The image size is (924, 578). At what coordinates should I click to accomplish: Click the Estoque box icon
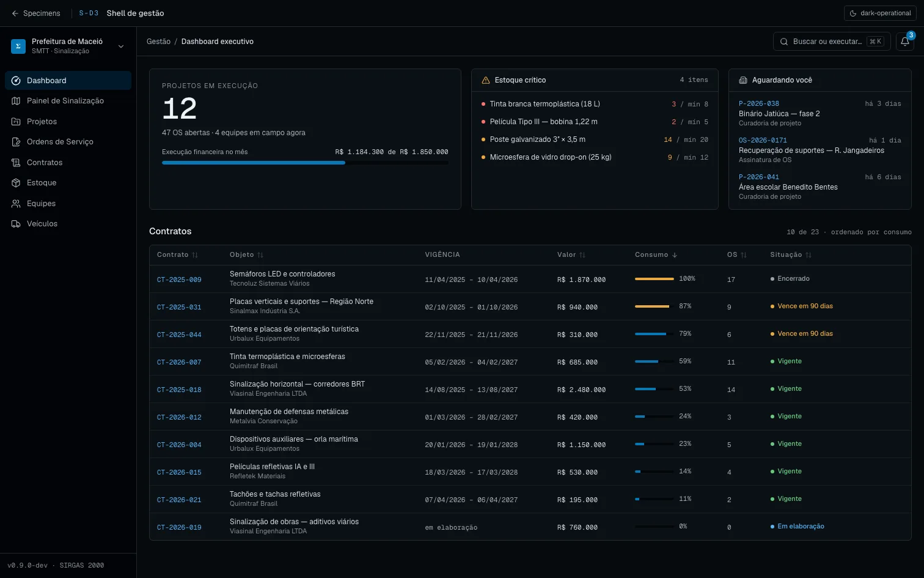(x=16, y=183)
